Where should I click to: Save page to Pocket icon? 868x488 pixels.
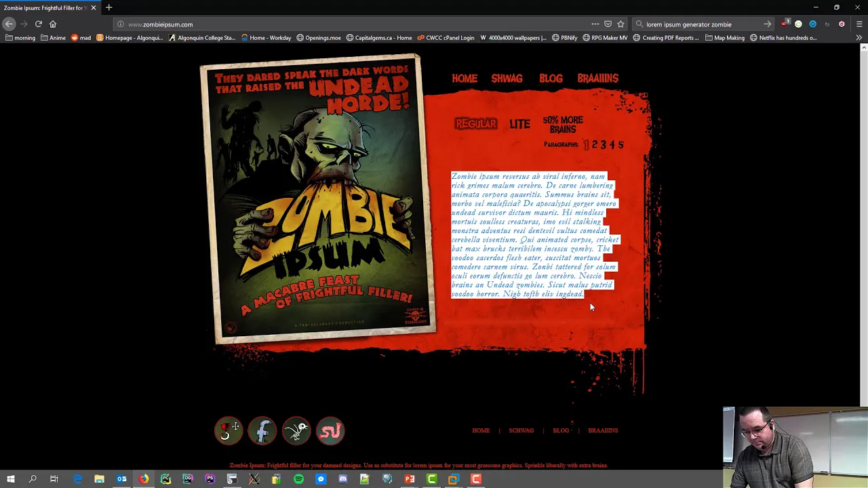[608, 24]
